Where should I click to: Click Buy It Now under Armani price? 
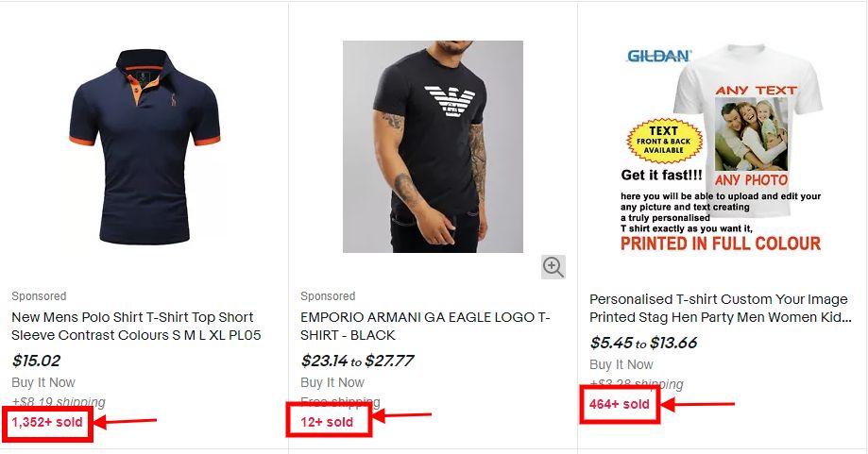coord(332,382)
